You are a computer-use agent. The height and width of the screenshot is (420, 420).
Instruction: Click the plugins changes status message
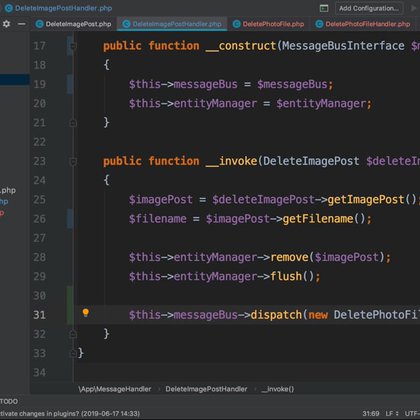[x=70, y=414]
